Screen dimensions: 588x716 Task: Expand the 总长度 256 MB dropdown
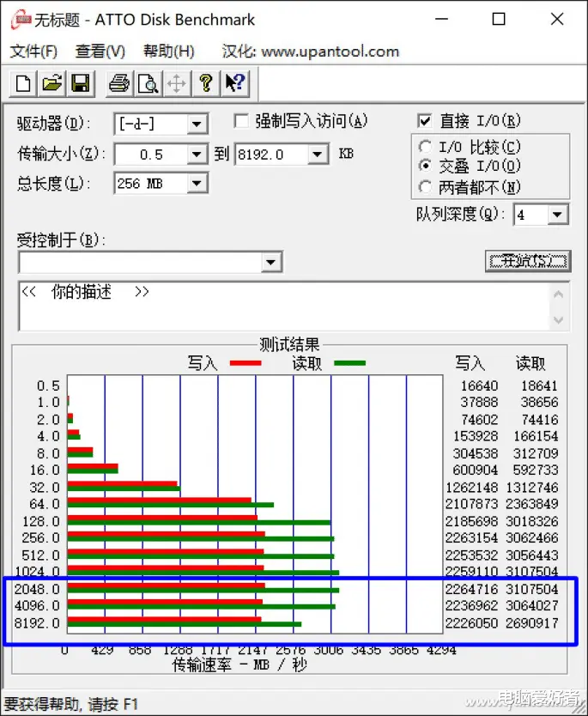click(x=197, y=184)
